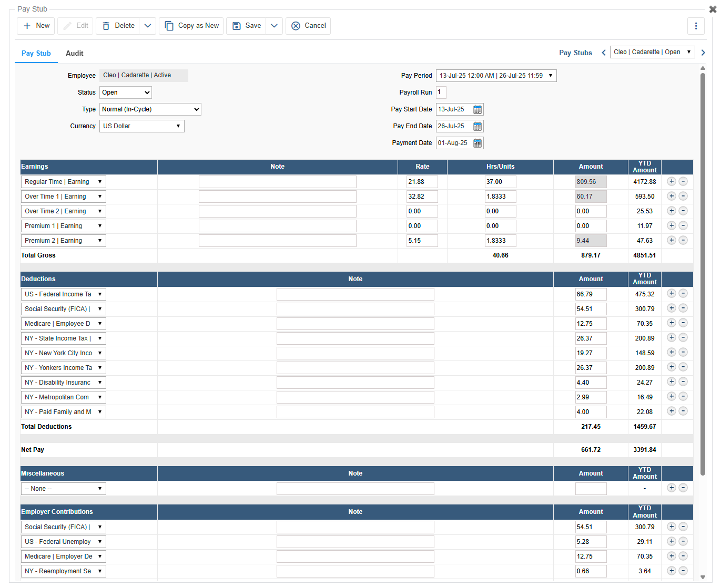
Task: Navigate to the previous pay stub
Action: 603,52
